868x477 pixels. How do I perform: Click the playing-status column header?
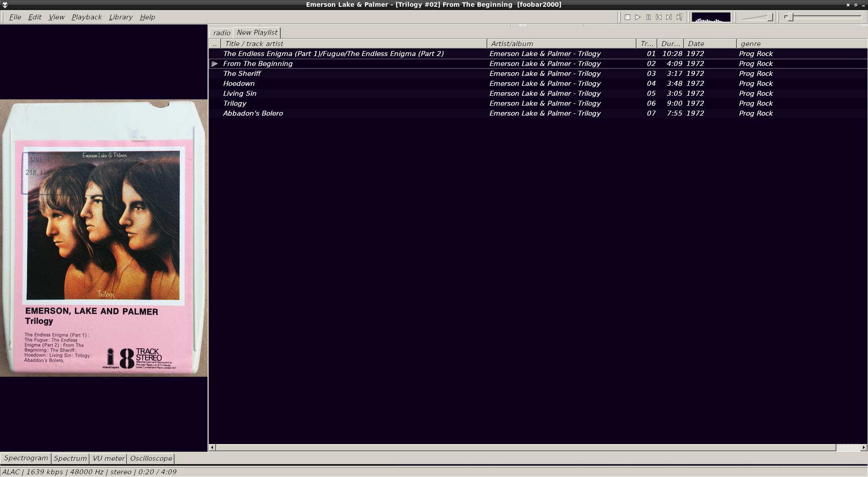(x=215, y=44)
